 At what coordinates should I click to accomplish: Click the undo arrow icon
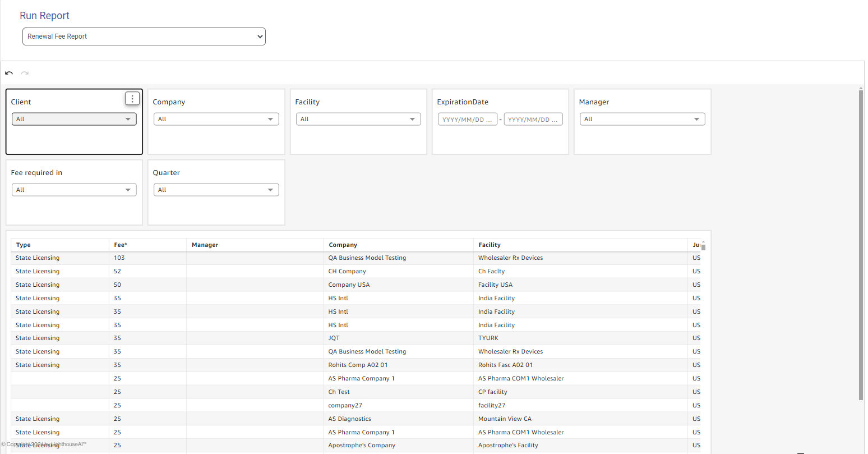[9, 73]
